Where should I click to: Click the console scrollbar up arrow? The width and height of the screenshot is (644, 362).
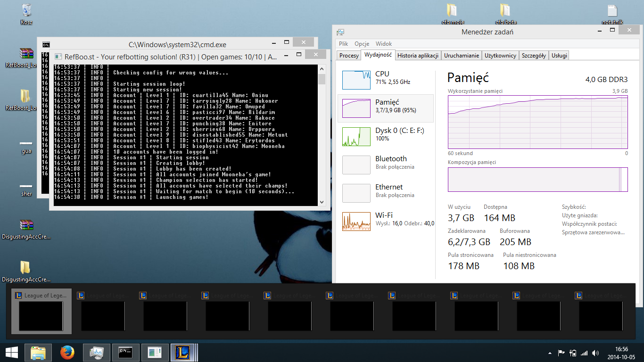pos(322,69)
